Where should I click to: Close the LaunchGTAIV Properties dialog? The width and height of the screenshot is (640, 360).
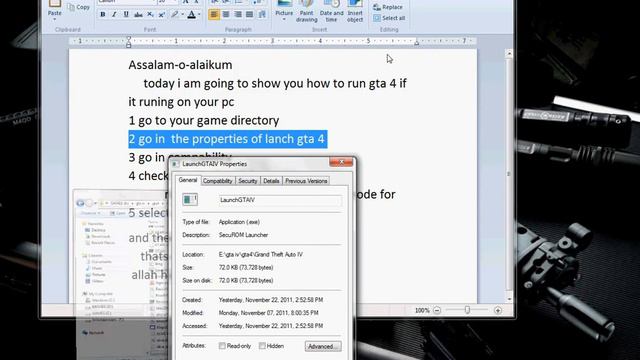coord(341,162)
